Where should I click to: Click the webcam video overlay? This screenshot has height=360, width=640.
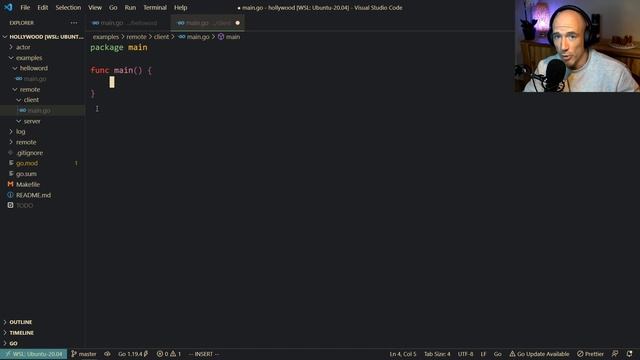point(577,46)
